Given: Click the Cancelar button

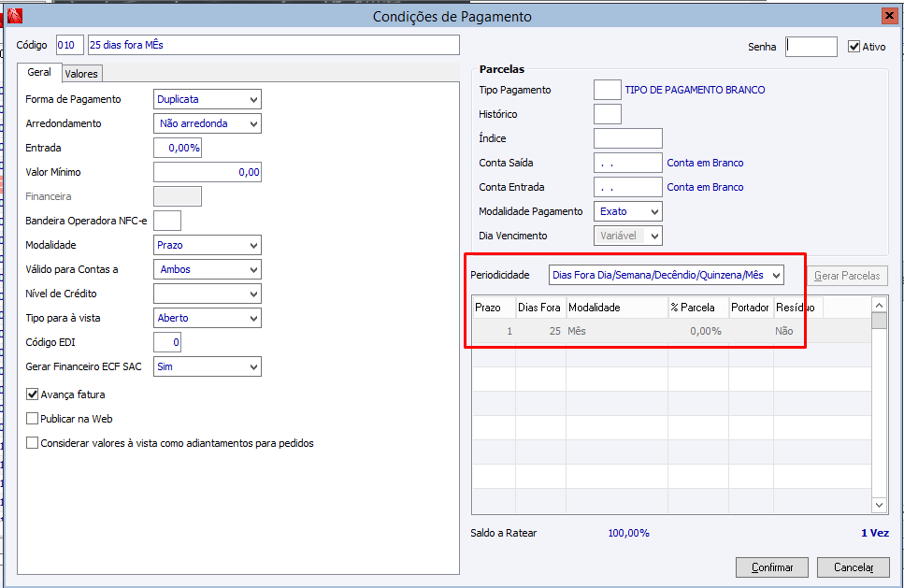Looking at the screenshot, I should pos(853,567).
